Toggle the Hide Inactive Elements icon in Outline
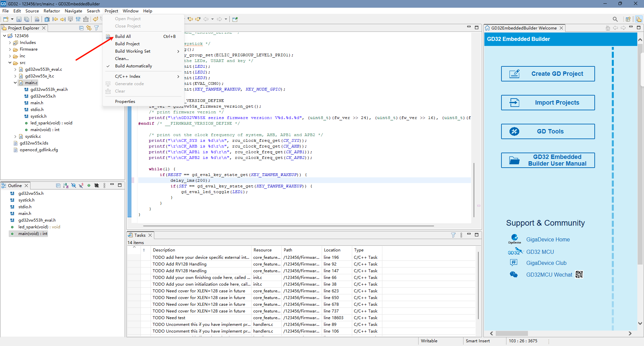Screen dimensions: 644x346 pos(97,185)
